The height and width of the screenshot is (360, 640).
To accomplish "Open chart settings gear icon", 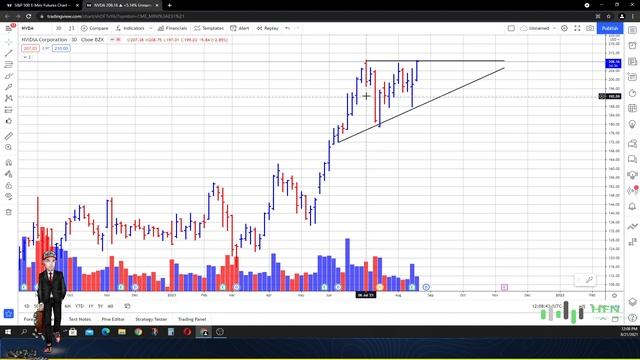I will click(564, 28).
